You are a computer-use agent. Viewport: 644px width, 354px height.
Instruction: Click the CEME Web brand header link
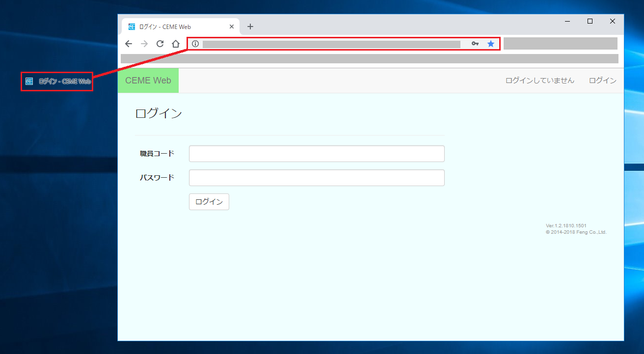[148, 80]
